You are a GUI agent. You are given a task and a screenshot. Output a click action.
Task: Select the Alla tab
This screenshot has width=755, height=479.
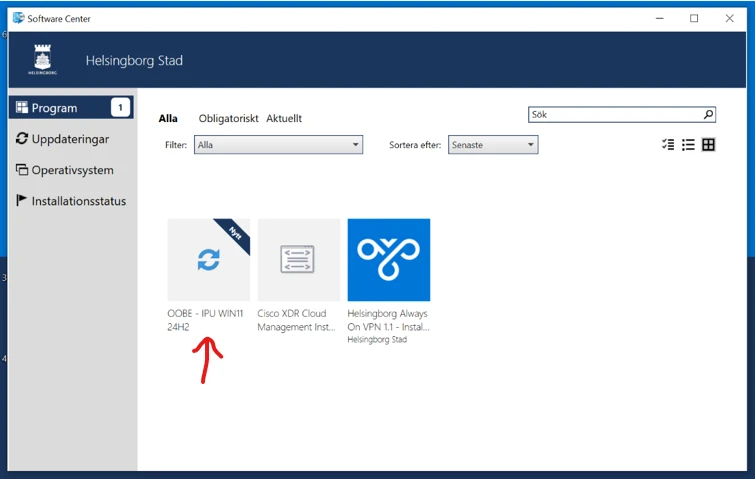click(x=168, y=118)
